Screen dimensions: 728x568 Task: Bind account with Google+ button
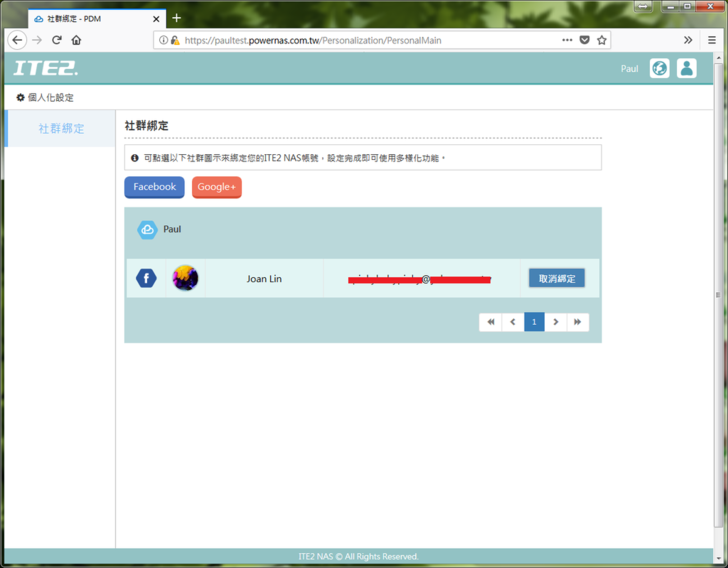217,187
